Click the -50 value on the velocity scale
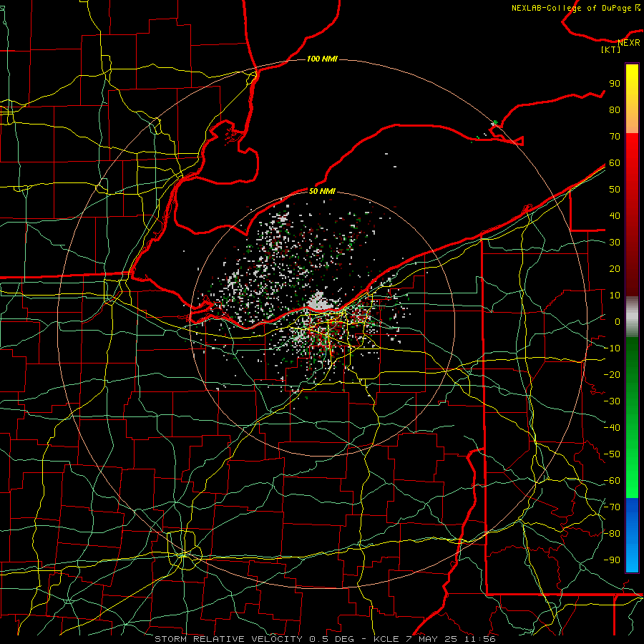Screen dimensions: 644x644 pos(612,454)
